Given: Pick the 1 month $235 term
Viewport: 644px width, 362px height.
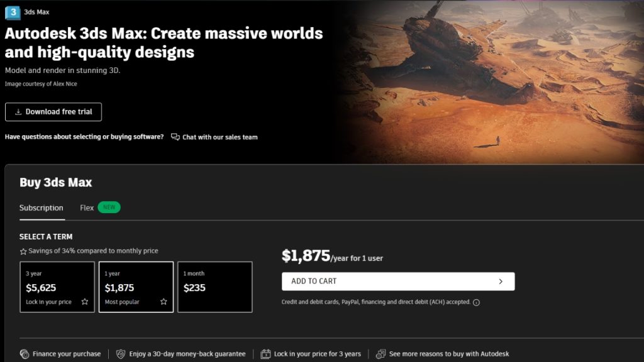Looking at the screenshot, I should [214, 287].
